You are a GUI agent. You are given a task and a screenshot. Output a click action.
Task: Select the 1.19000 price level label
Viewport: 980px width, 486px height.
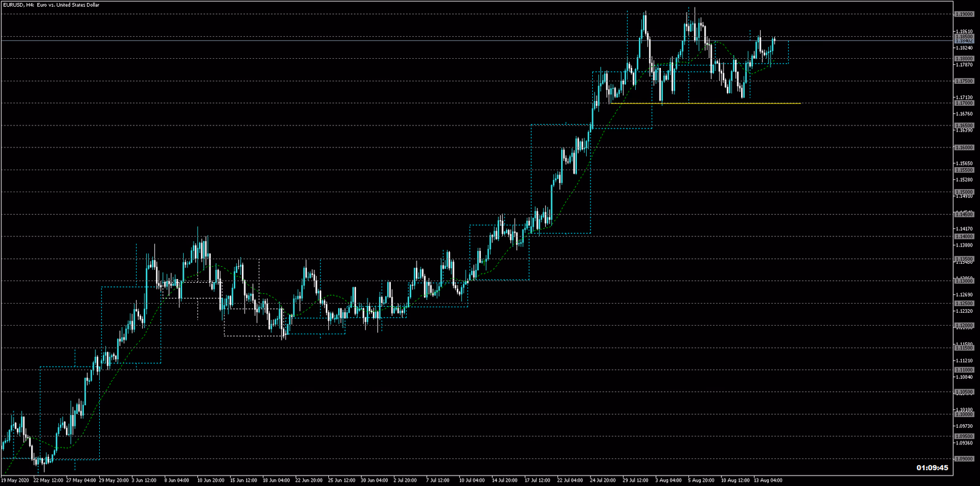(x=964, y=14)
